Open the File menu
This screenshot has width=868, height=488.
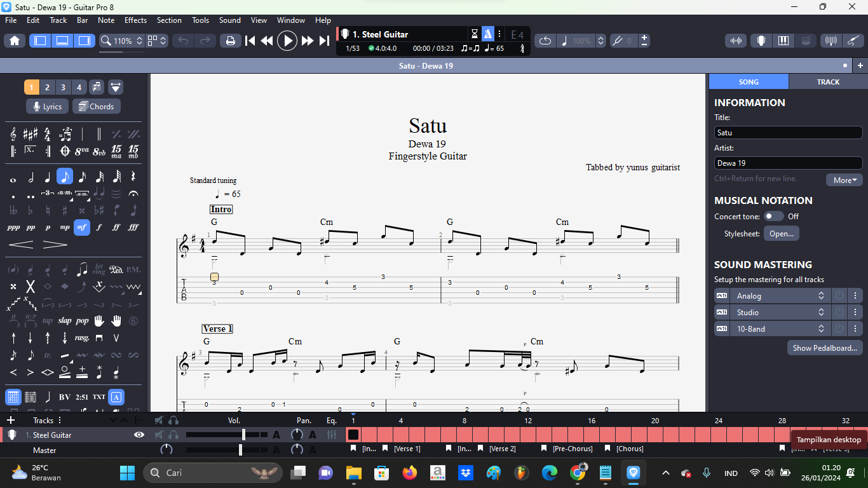(11, 20)
